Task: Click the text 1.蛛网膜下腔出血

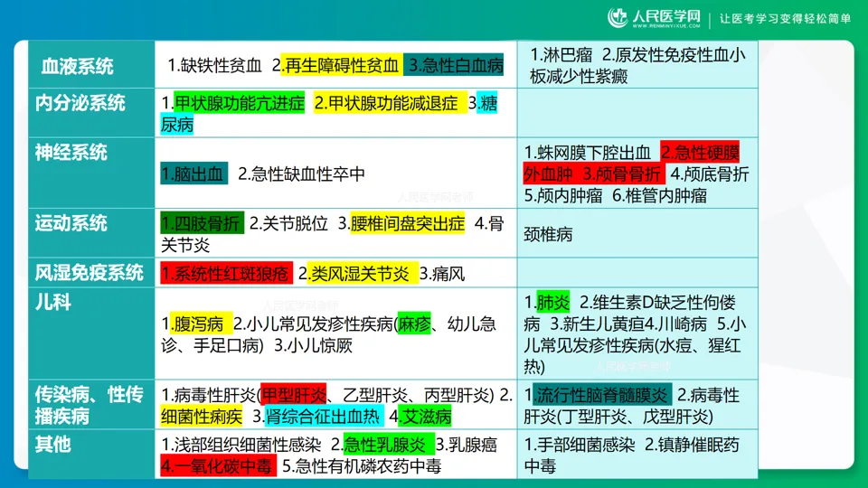Action: coord(587,153)
